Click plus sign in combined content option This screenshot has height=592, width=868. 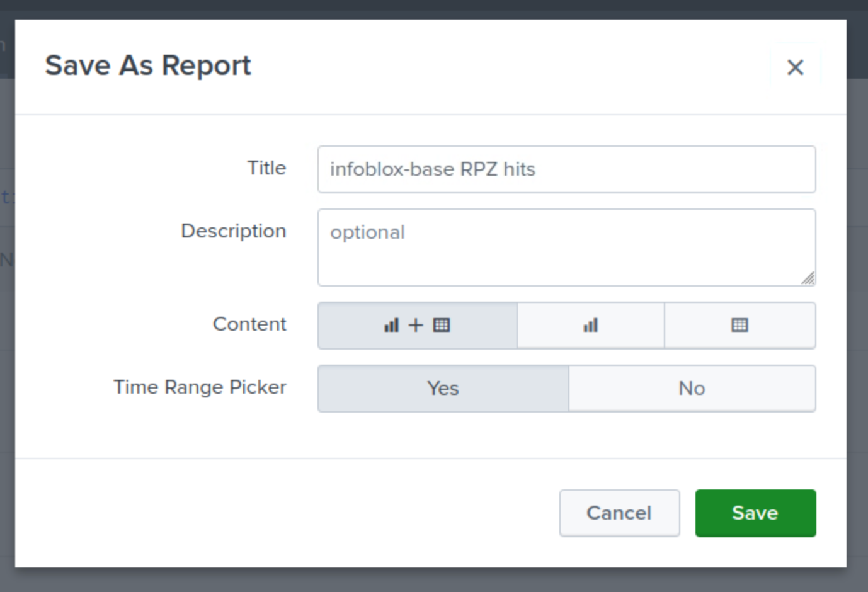(416, 326)
